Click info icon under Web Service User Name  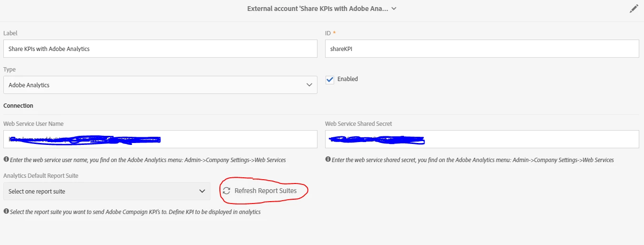pos(6,160)
